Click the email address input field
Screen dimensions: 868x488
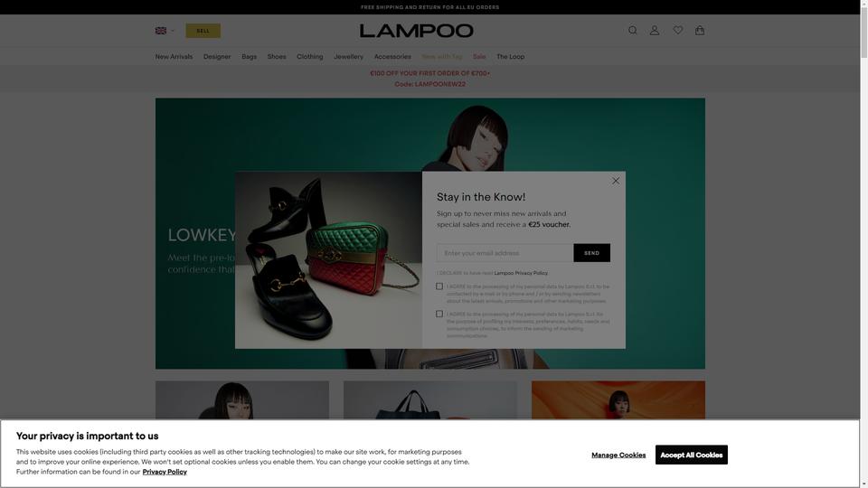pyautogui.click(x=505, y=253)
